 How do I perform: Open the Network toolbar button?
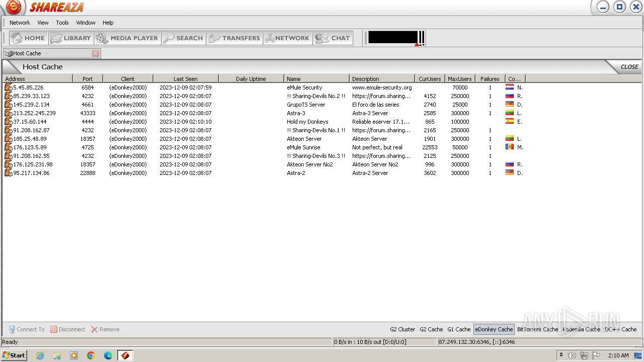pos(288,38)
